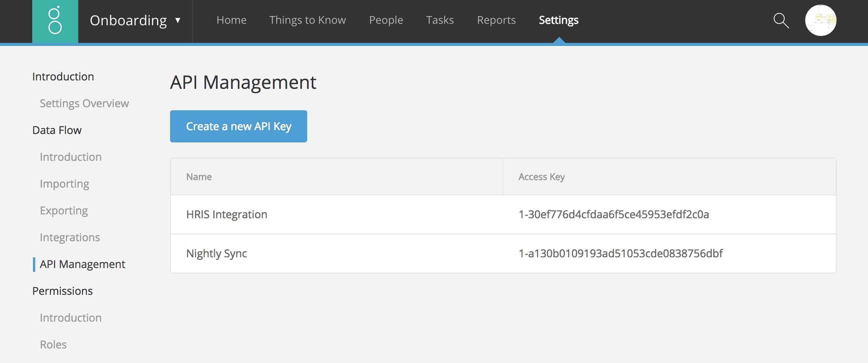The height and width of the screenshot is (363, 868).
Task: Click Create a new API Key button
Action: [239, 126]
